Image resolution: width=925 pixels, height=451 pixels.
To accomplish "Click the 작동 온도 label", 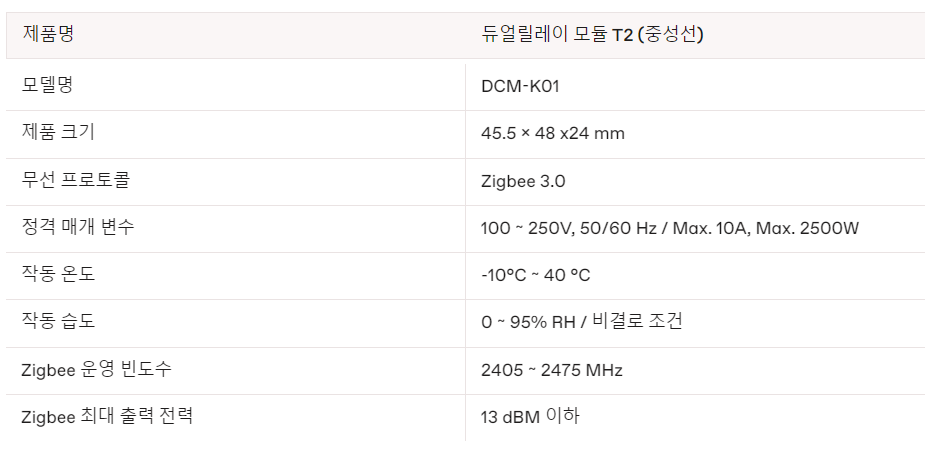I will pos(58,274).
